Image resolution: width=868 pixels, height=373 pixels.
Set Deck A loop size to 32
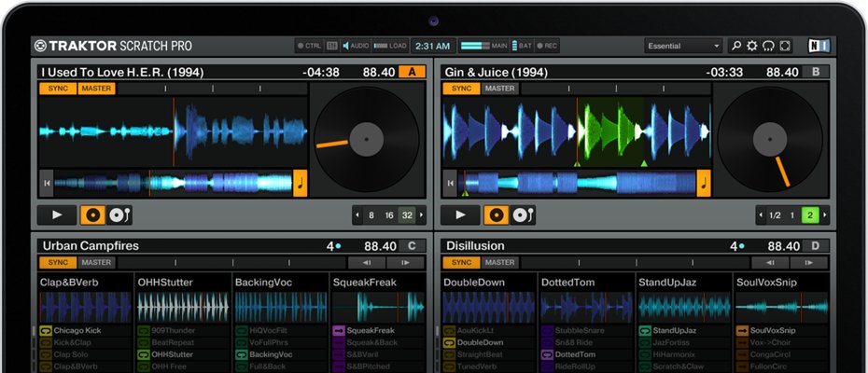click(x=405, y=215)
